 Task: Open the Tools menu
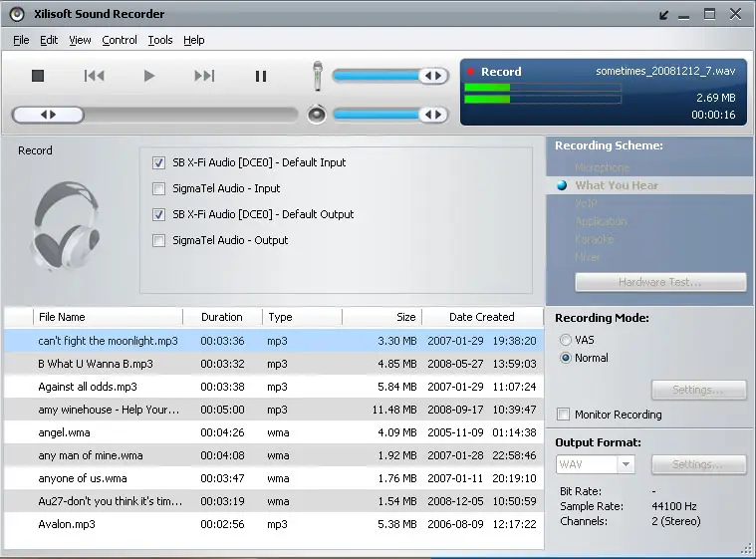160,40
